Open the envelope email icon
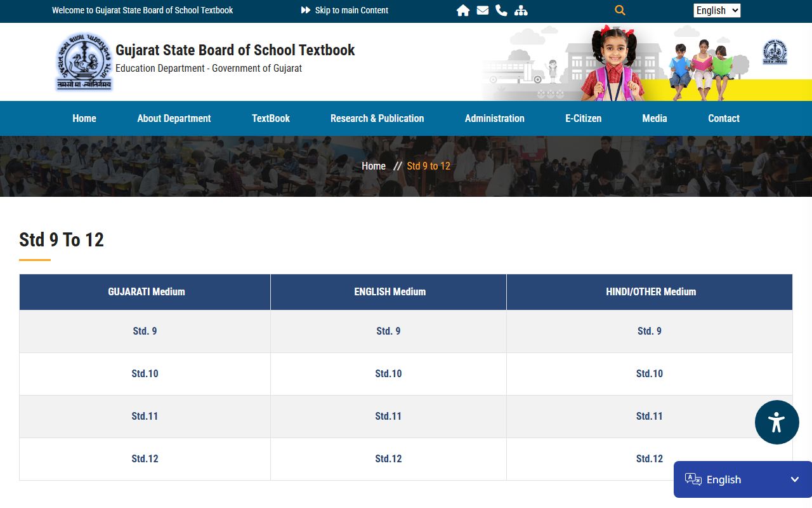 [483, 10]
